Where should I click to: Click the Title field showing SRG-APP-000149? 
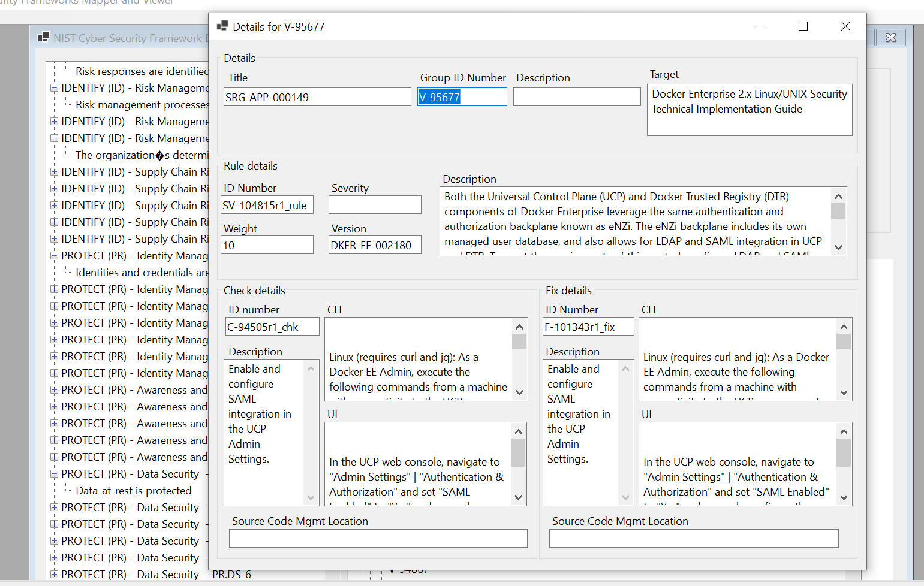click(317, 96)
